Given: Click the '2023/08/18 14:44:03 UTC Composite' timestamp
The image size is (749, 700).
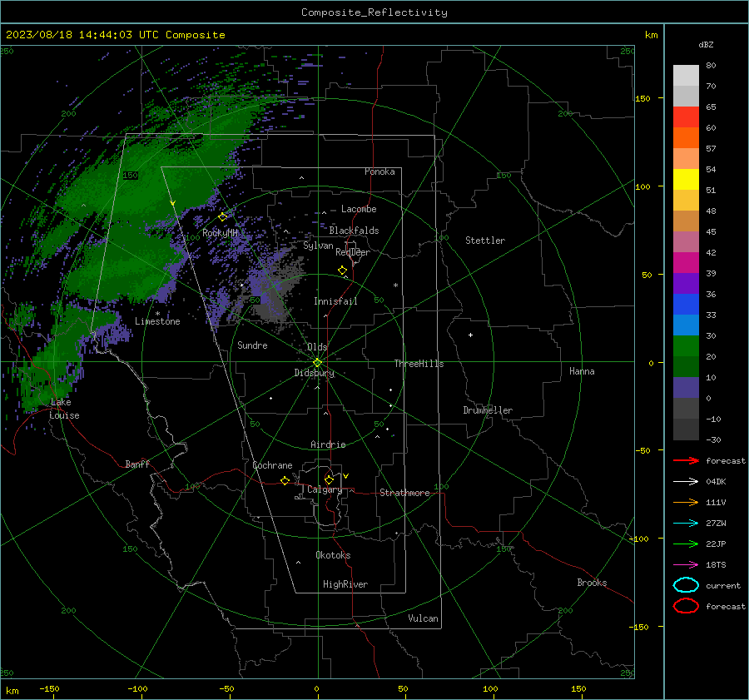Looking at the screenshot, I should click(x=116, y=35).
